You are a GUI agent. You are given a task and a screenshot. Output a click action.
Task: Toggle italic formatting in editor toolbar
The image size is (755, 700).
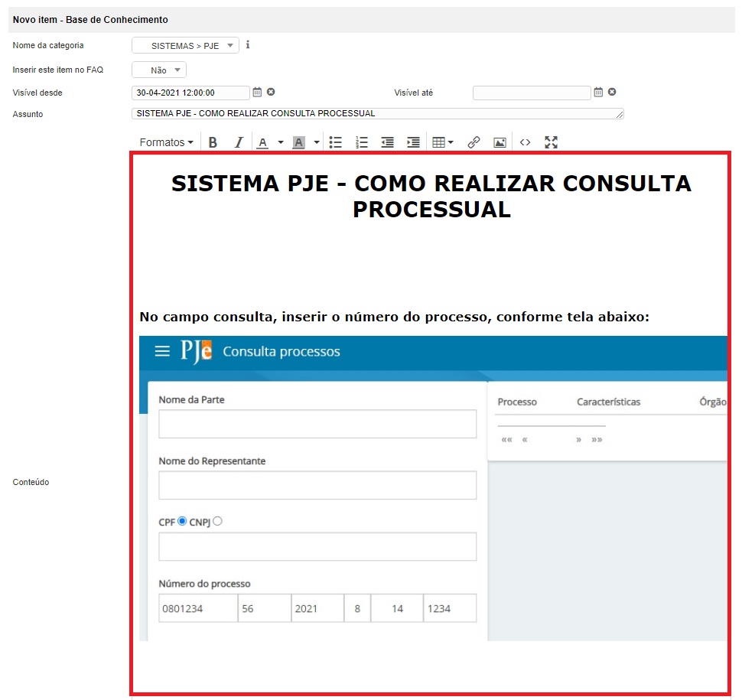(239, 142)
